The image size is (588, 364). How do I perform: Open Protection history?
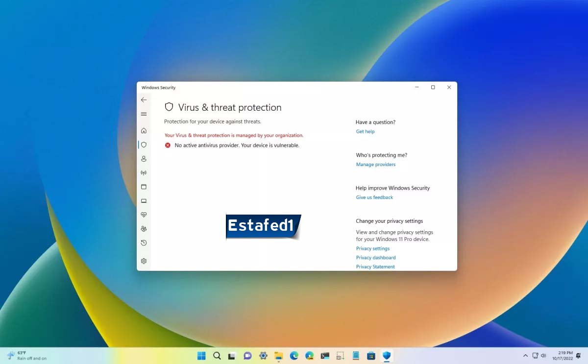point(144,243)
